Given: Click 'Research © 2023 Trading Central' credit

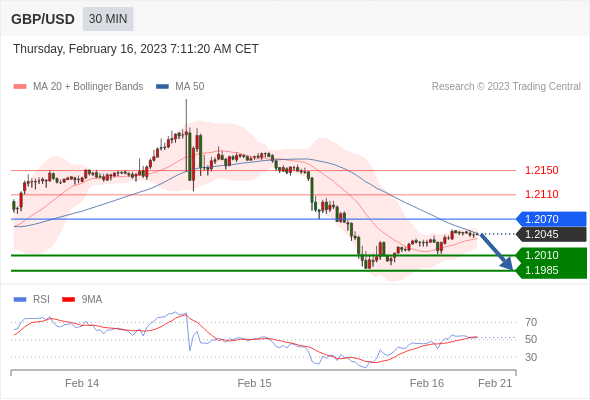Looking at the screenshot, I should coord(506,87).
